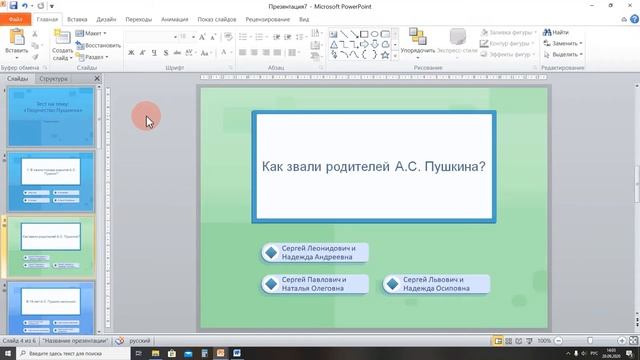Open the File (Файл) tab
This screenshot has width=640, height=360.
(x=16, y=19)
